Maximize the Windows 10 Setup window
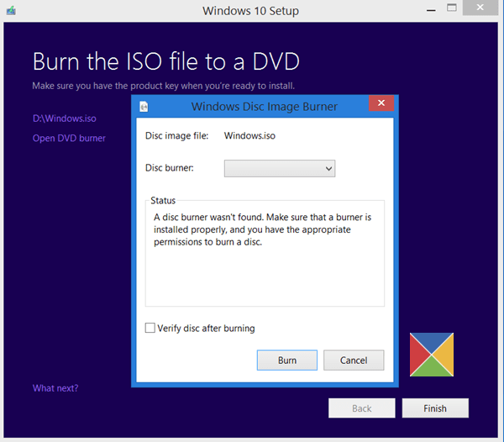 [x=451, y=8]
